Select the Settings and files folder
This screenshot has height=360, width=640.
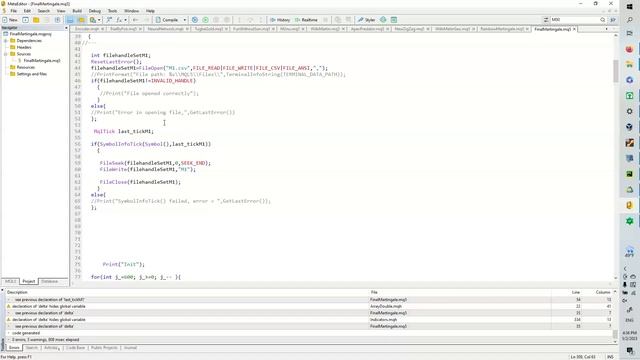(31, 74)
